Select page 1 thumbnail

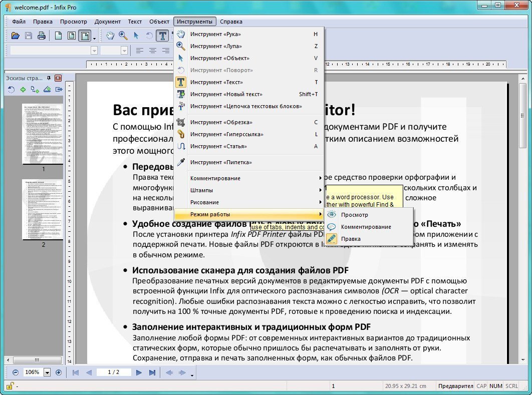click(43, 134)
